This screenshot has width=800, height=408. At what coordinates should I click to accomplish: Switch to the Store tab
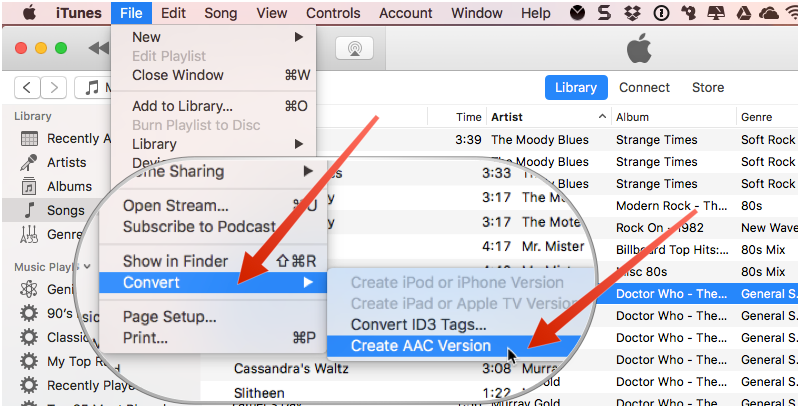click(x=708, y=87)
